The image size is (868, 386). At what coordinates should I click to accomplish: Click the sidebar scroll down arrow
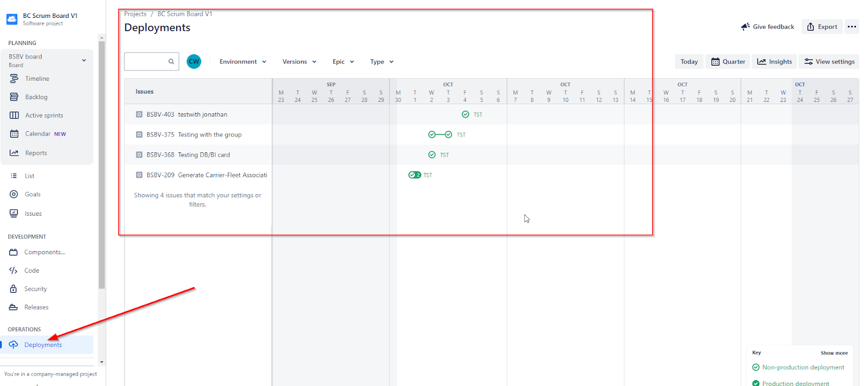pyautogui.click(x=101, y=362)
